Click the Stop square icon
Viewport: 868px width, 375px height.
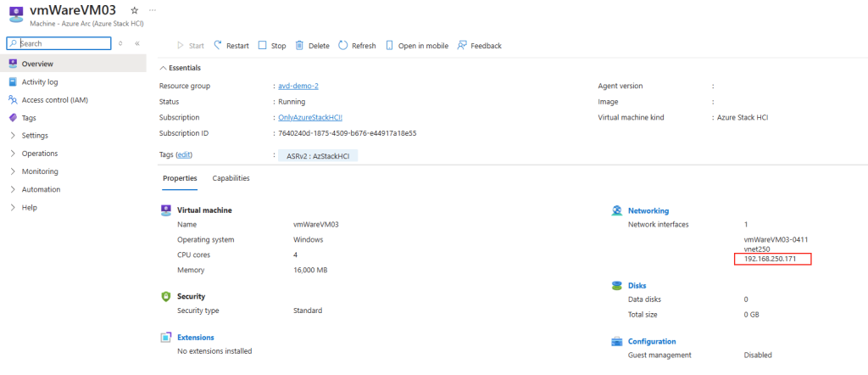(263, 46)
